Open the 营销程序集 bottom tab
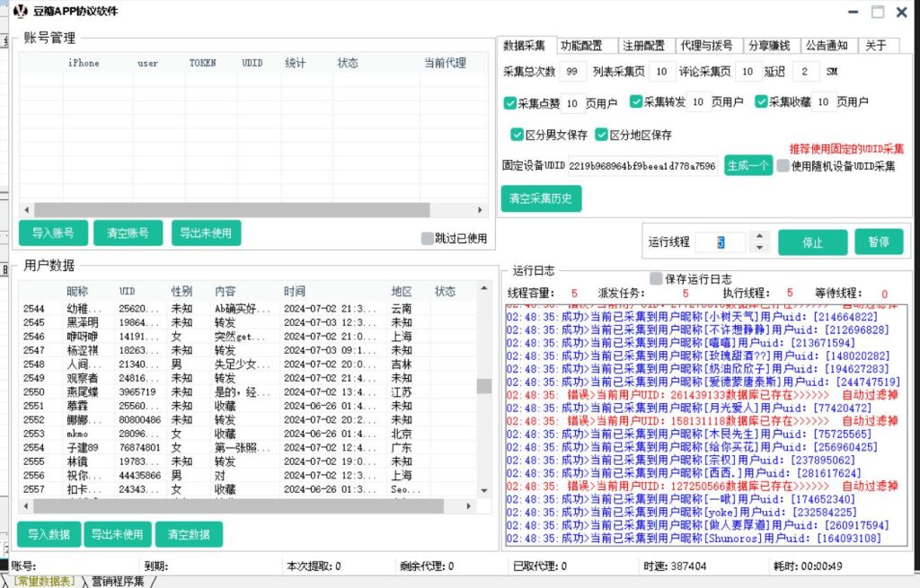 (x=118, y=581)
